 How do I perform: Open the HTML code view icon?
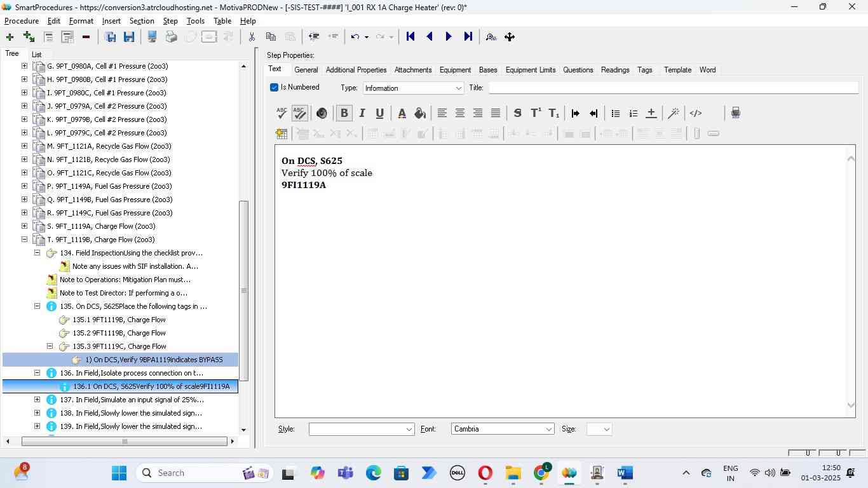pyautogui.click(x=696, y=113)
